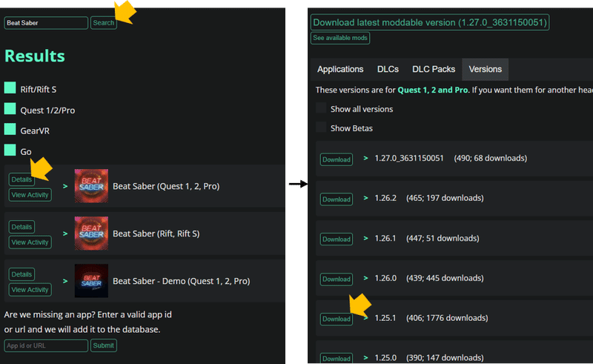This screenshot has width=593, height=364.
Task: Expand the Beat Saber (Rift, Rift S) arrow
Action: click(65, 234)
